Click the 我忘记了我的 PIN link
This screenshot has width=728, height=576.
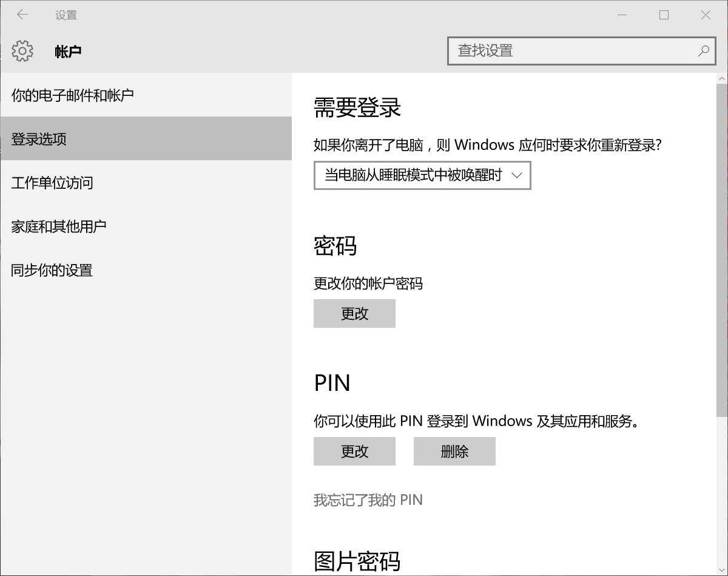pyautogui.click(x=369, y=500)
